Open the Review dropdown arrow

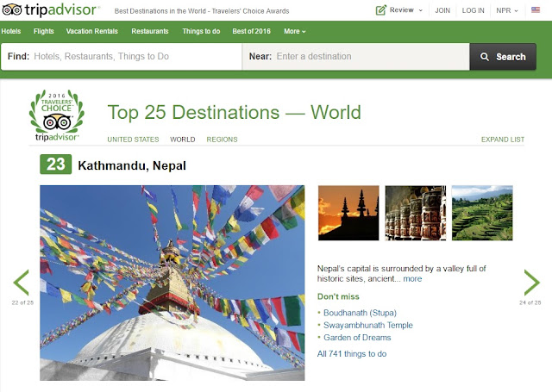[x=421, y=10]
